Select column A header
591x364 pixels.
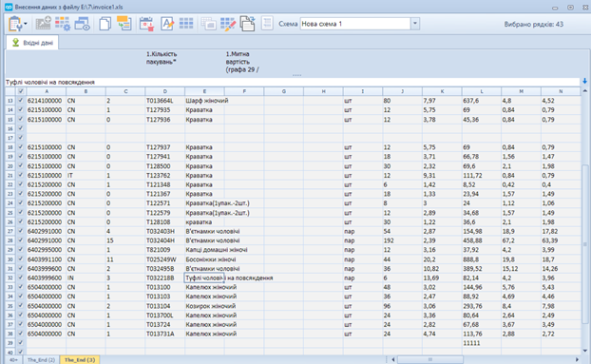[x=47, y=91]
